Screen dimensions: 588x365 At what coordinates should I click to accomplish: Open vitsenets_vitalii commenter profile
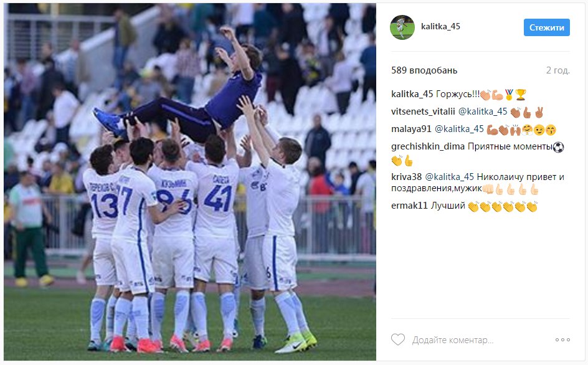click(423, 111)
